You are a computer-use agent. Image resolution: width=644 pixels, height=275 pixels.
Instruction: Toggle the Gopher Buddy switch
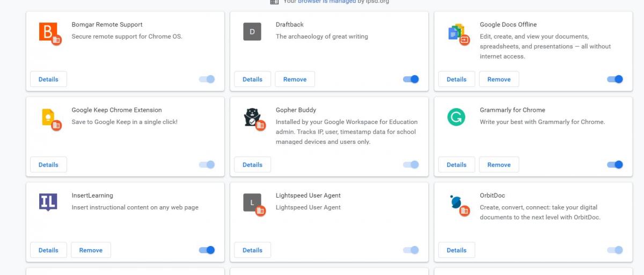tap(411, 164)
